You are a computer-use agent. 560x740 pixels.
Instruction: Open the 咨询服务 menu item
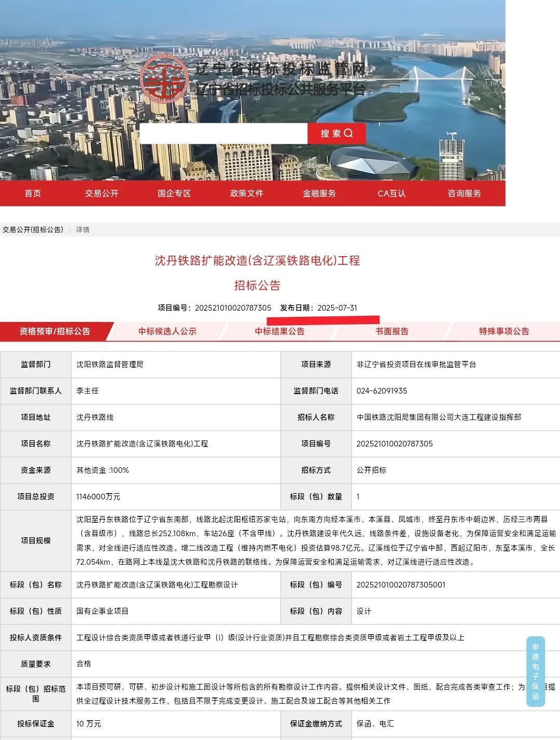click(464, 193)
